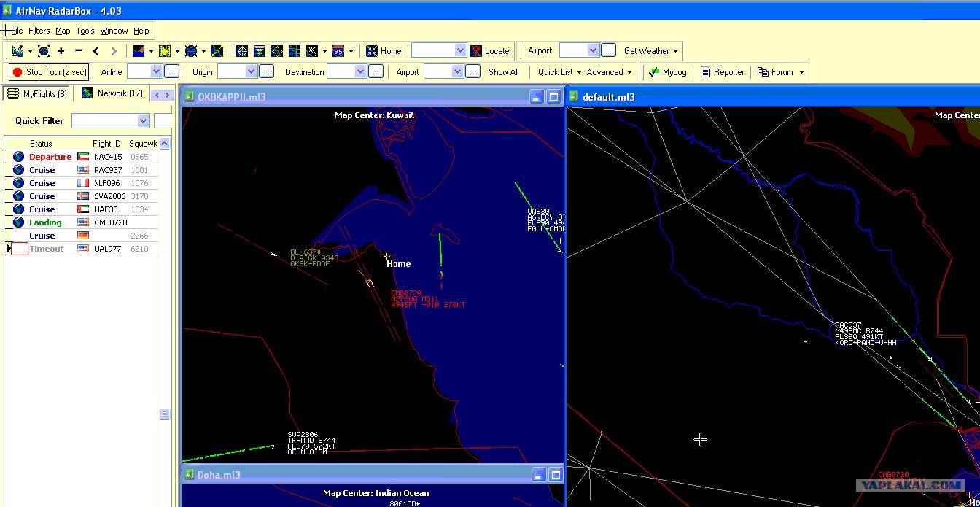This screenshot has height=507, width=980.
Task: Click the blue globe network icon
Action: (191, 51)
